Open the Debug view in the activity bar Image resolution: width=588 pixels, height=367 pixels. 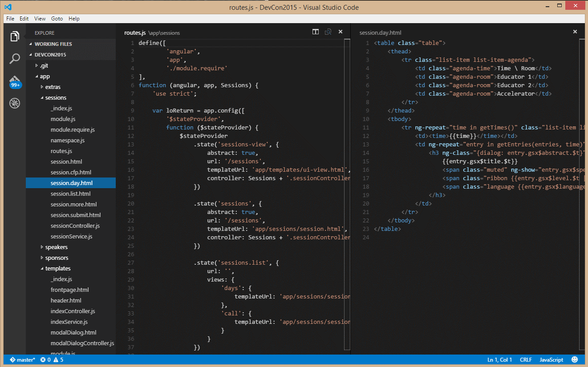(x=15, y=103)
